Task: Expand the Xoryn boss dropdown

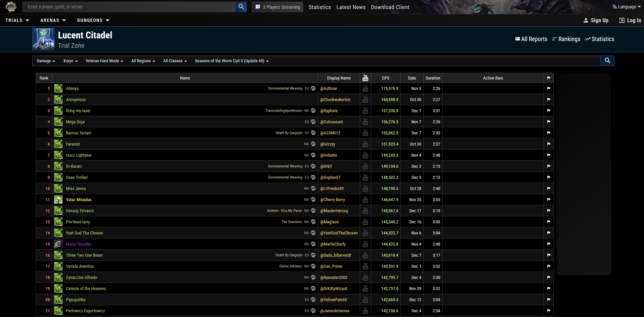Action: point(70,61)
